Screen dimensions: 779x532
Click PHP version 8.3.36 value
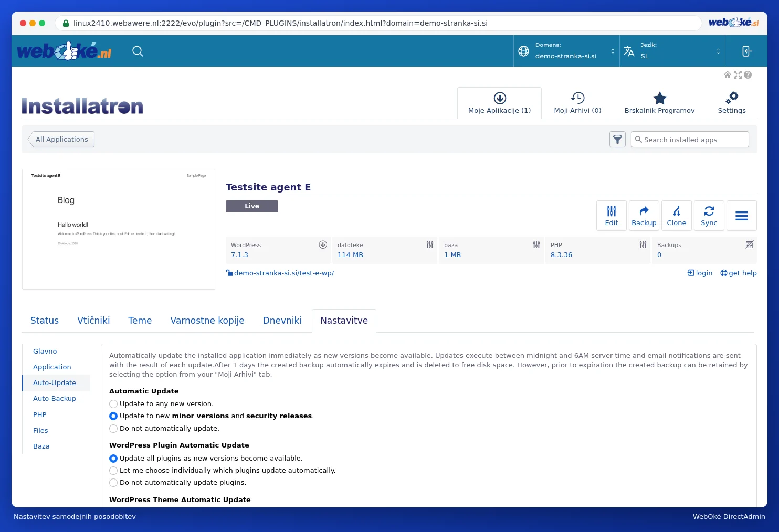[x=561, y=254]
